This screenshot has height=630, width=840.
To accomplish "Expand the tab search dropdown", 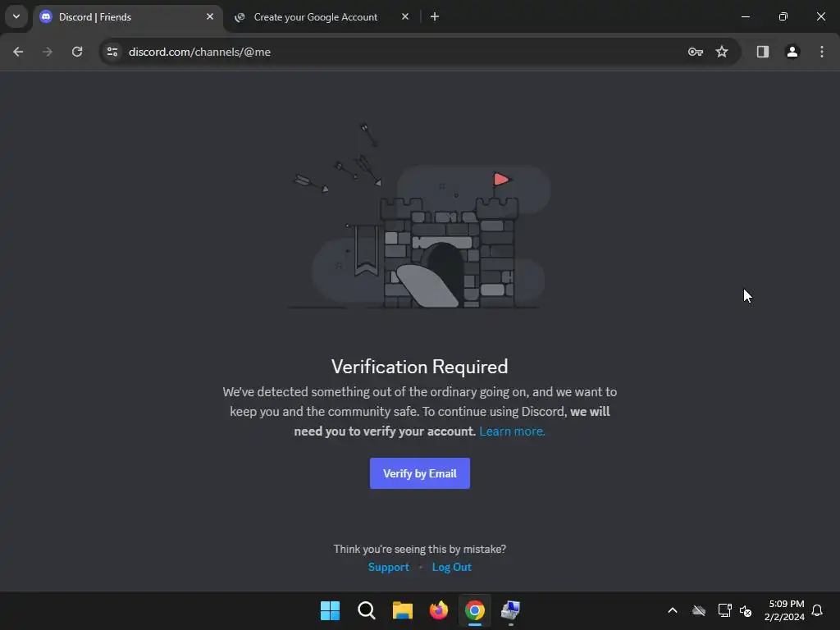I will click(16, 16).
